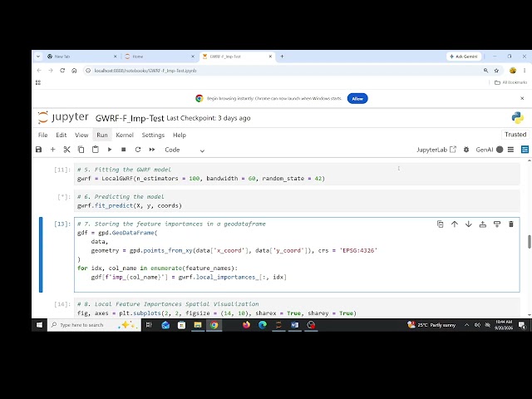532x399 pixels.
Task: Paste cell from clipboard in the toolbar
Action: pos(96,150)
